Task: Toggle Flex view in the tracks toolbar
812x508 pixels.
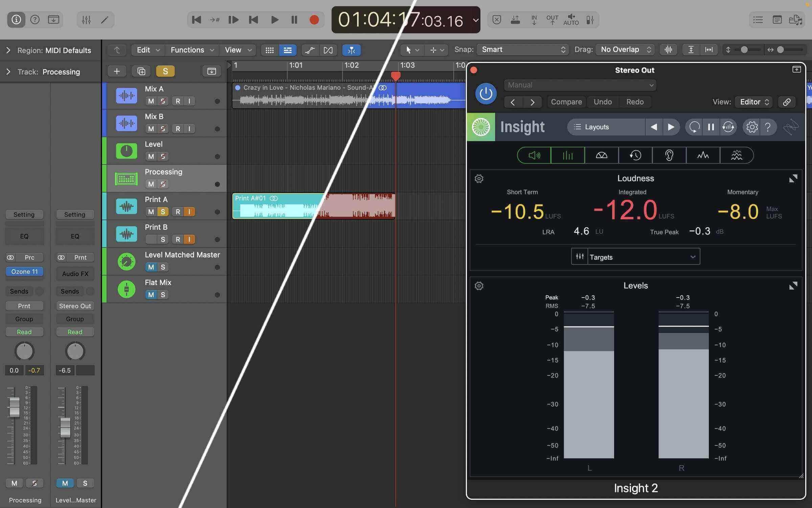Action: click(x=328, y=50)
